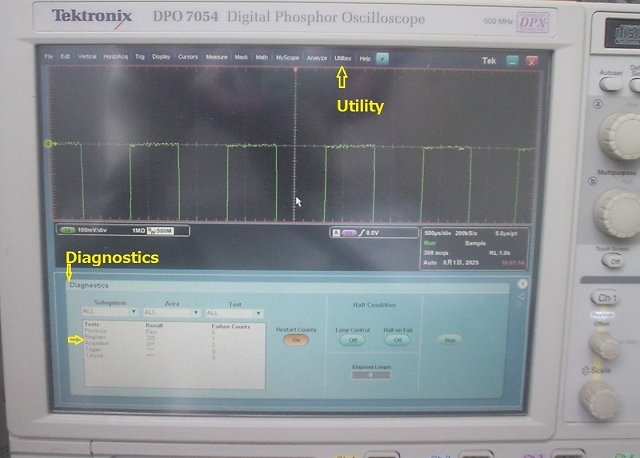Open the Horiz/Acq menu

[x=116, y=57]
